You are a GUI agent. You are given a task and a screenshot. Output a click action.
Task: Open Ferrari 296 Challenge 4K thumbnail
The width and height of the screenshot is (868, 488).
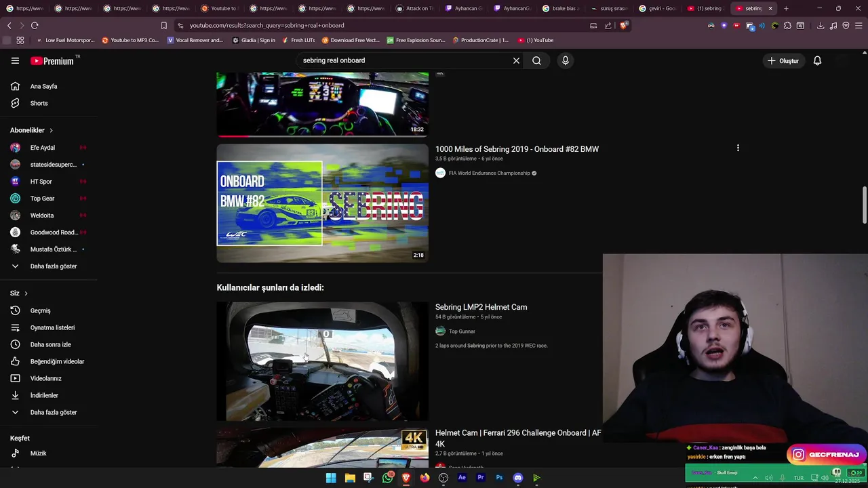[322, 448]
